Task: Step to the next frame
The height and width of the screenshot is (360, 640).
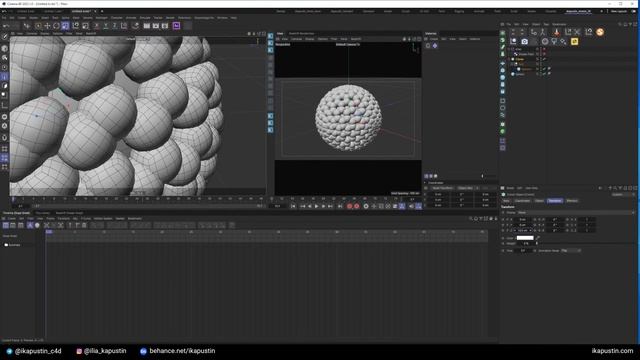Action: (x=323, y=207)
